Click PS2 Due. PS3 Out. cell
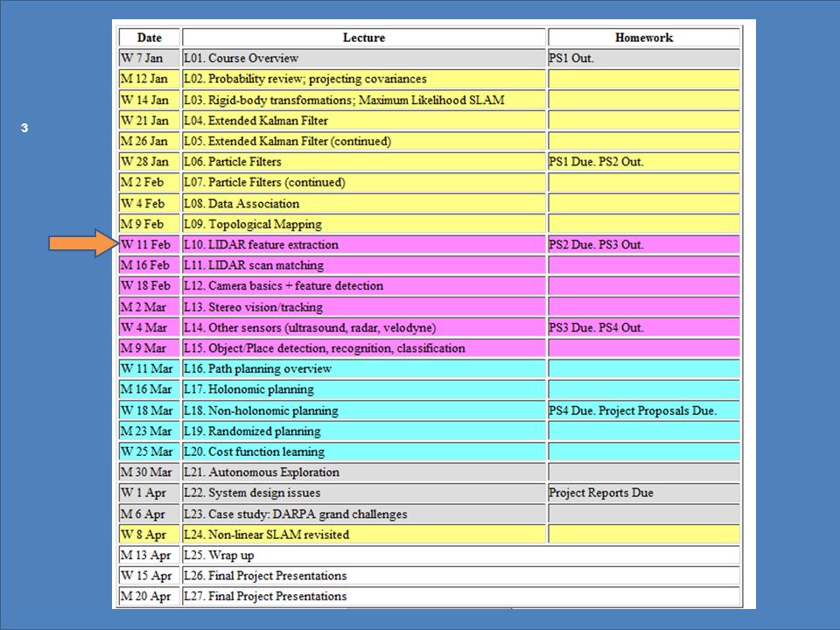The width and height of the screenshot is (840, 630). (x=644, y=244)
